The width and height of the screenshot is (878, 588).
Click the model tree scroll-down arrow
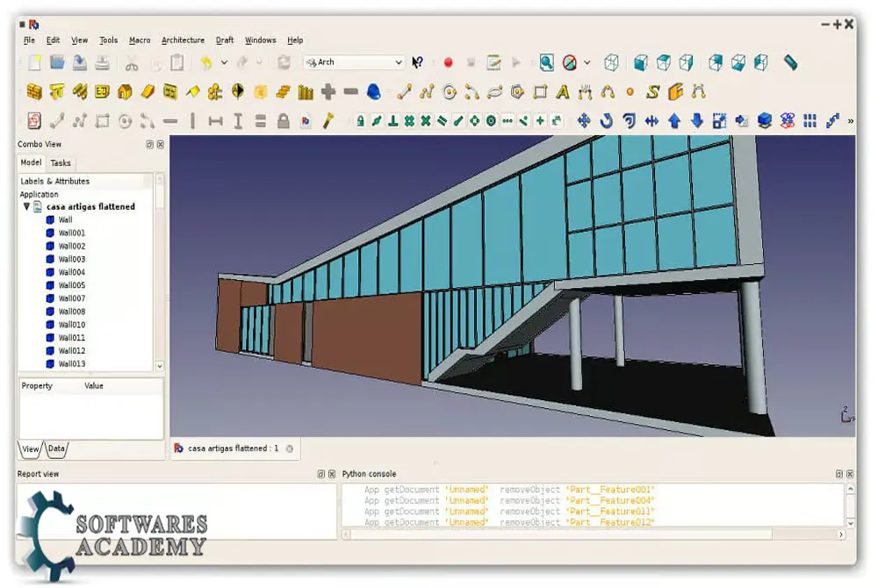point(160,366)
